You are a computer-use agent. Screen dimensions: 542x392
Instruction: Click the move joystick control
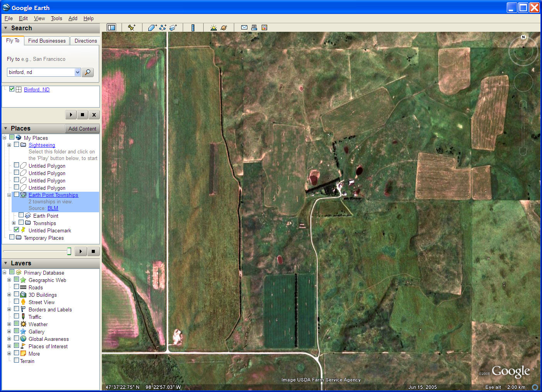pos(523,82)
